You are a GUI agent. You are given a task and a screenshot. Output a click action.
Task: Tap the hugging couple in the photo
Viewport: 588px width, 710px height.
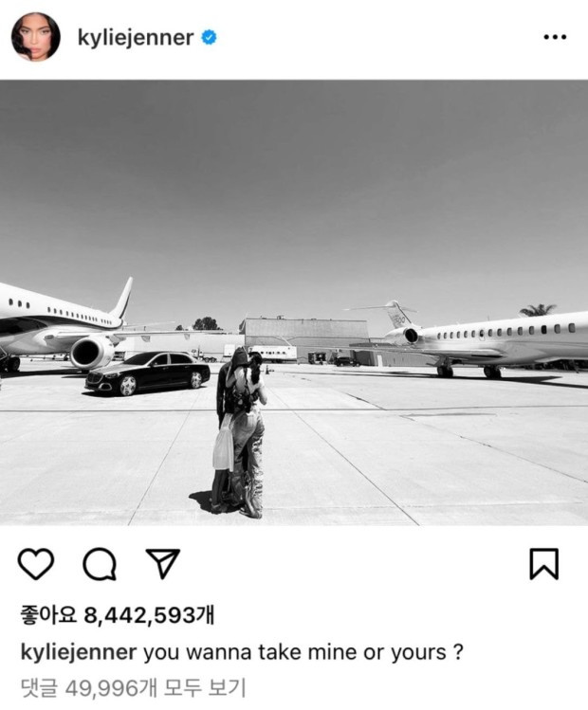pos(240,432)
